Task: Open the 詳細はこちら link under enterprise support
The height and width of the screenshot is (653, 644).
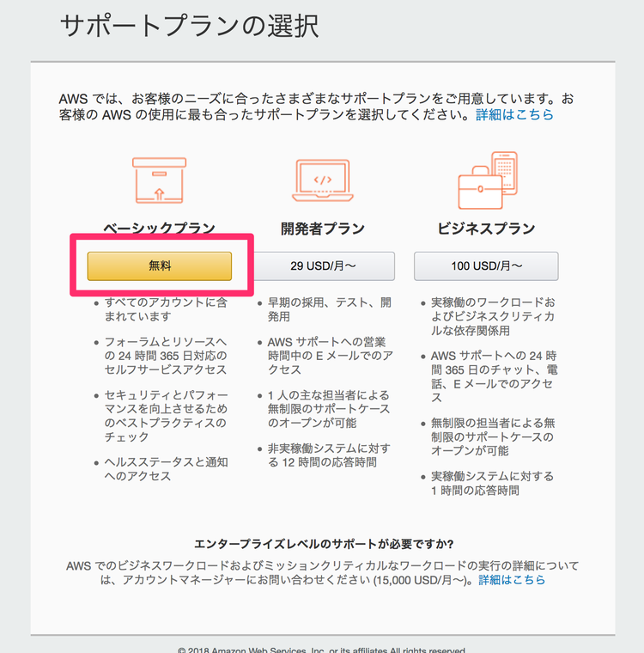Action: [x=512, y=580]
